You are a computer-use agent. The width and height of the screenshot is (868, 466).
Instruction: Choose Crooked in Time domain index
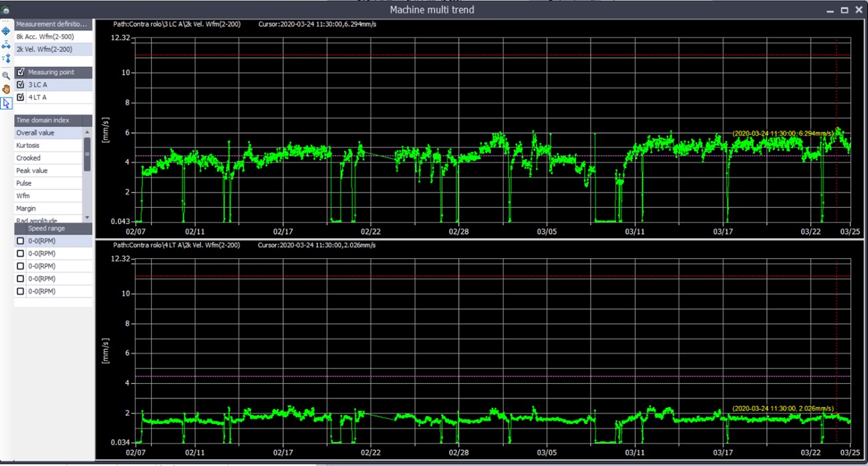(49, 158)
